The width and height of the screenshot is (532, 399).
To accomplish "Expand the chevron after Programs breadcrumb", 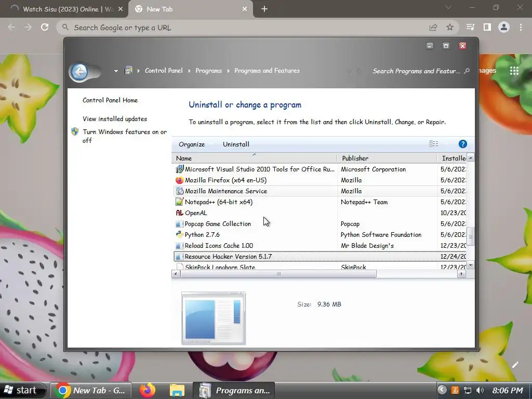I will coord(228,71).
